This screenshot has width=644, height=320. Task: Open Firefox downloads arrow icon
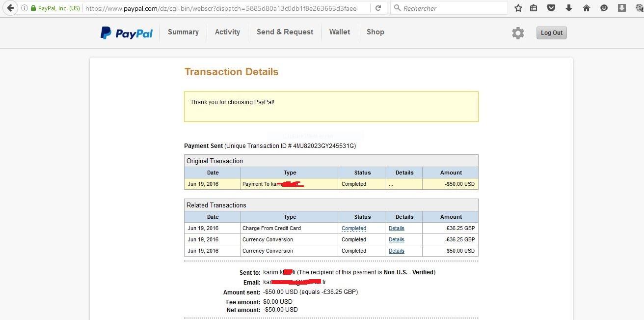[x=568, y=8]
